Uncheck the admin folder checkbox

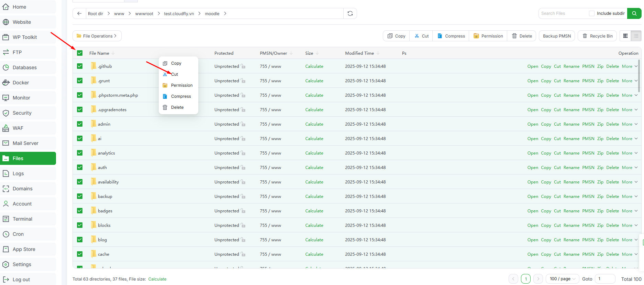coord(80,124)
